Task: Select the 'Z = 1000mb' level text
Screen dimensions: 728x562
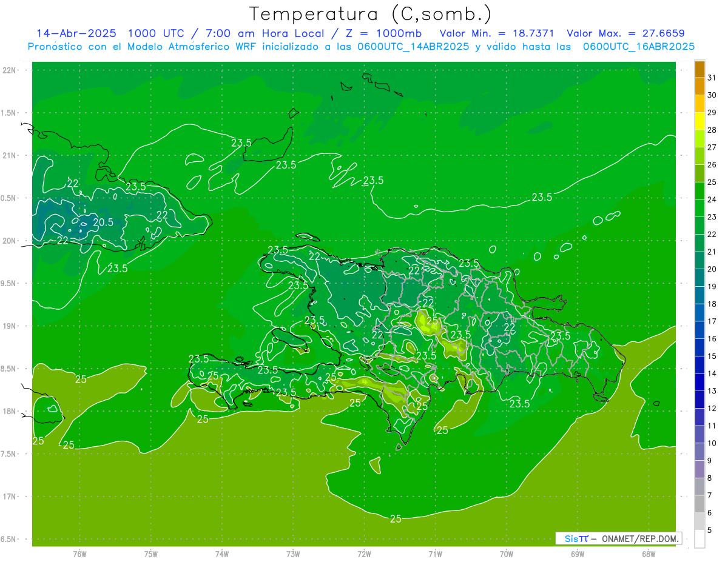Action: [x=383, y=33]
